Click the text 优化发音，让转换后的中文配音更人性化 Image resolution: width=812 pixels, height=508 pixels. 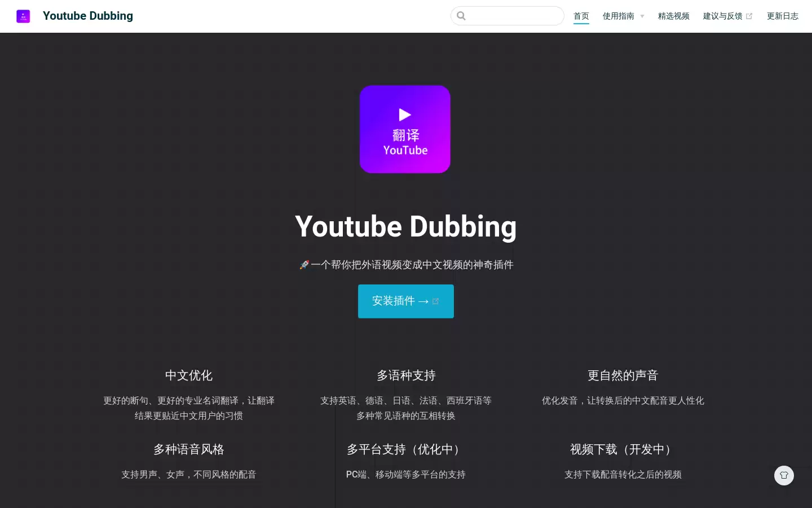623,401
